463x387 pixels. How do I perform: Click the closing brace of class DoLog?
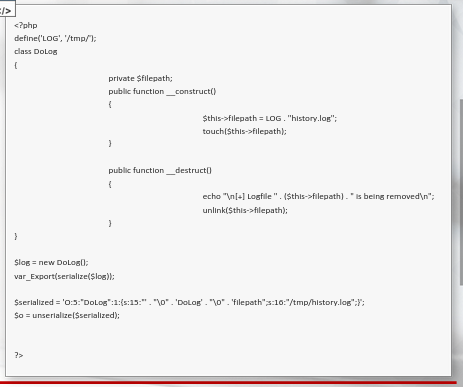point(16,236)
